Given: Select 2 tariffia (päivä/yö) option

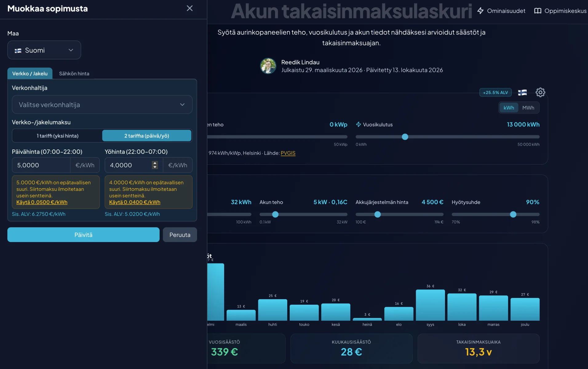Looking at the screenshot, I should (147, 136).
